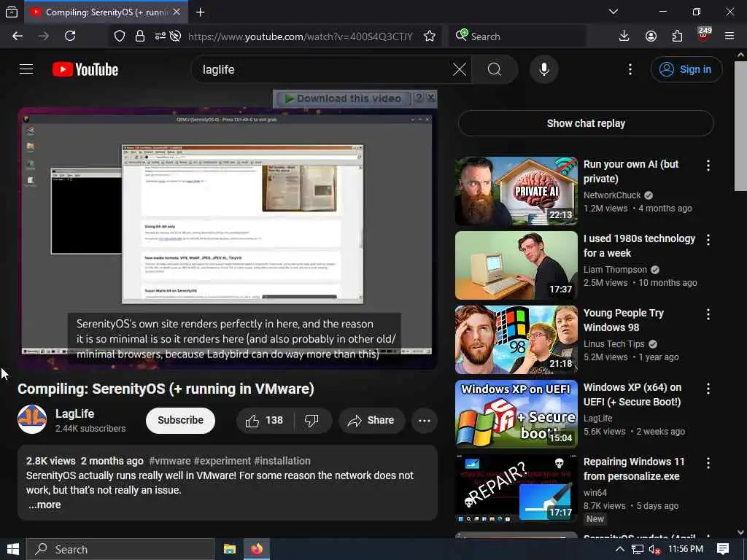This screenshot has width=747, height=560.
Task: Open Repairing Windows 11 thumbnail
Action: coord(516,488)
